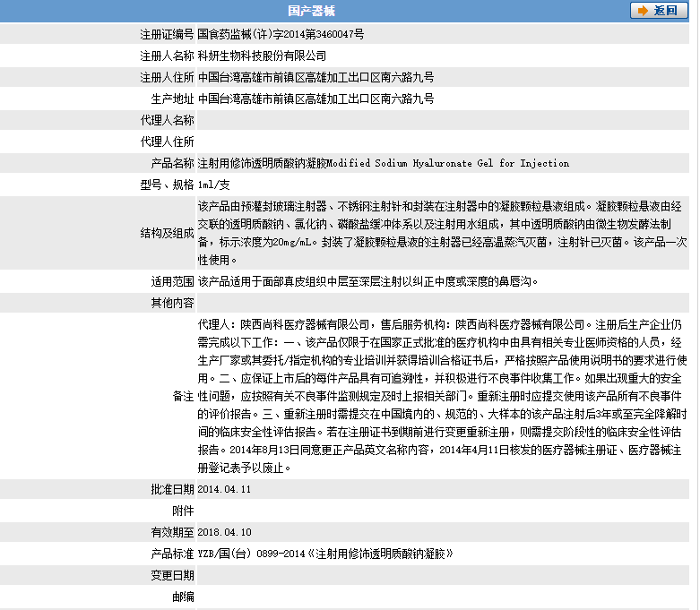
Task: Click the 代理人名称 row label
Action: (167, 120)
